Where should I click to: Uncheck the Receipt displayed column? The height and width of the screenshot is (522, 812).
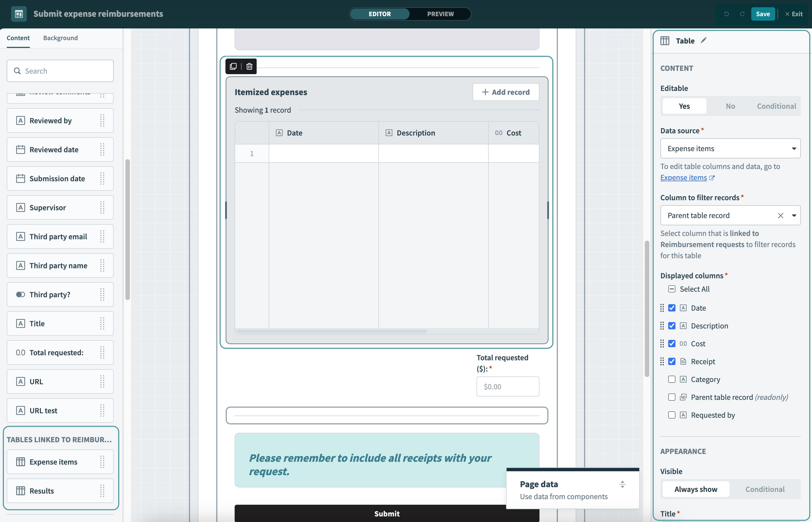coord(672,362)
